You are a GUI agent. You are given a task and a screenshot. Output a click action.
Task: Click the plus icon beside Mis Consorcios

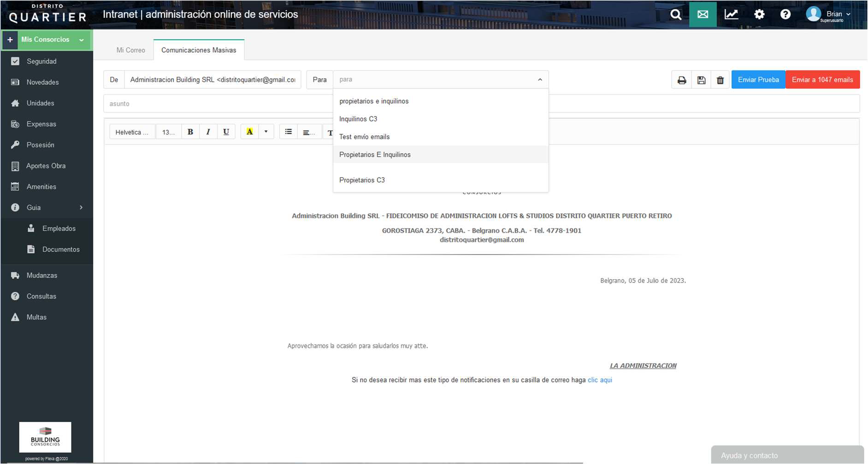click(10, 40)
